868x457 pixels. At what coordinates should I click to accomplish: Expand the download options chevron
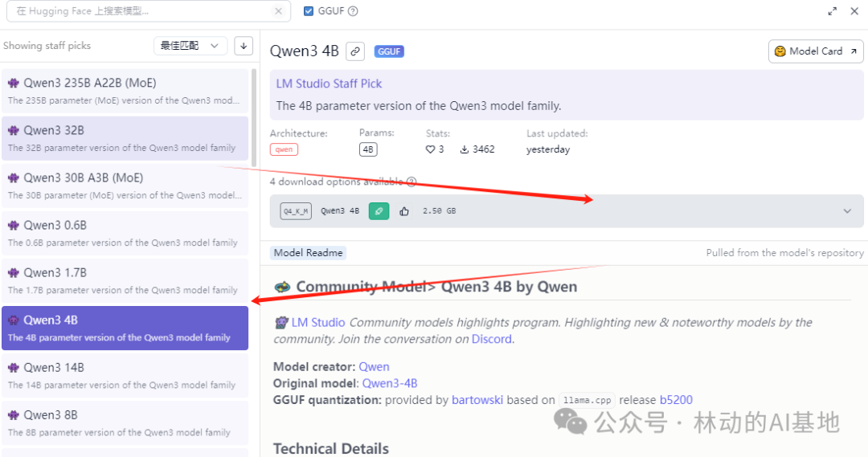click(x=847, y=211)
